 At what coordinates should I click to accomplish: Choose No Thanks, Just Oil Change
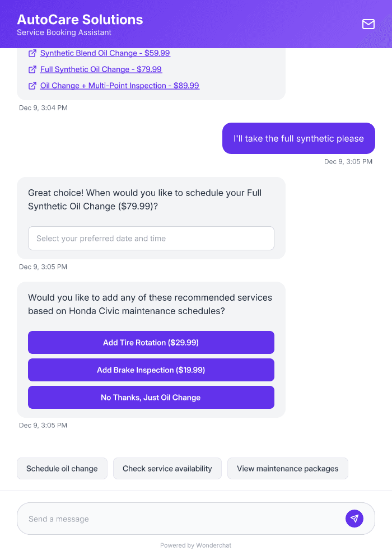(x=151, y=397)
